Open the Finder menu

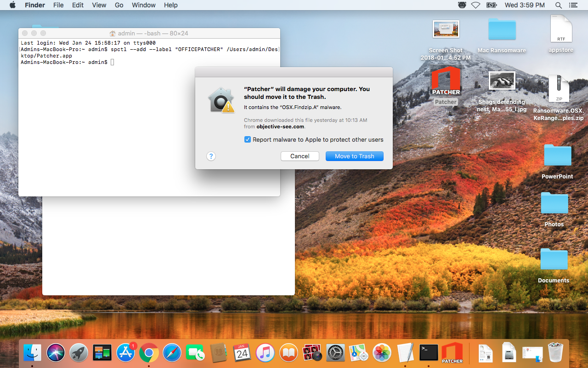coord(34,5)
